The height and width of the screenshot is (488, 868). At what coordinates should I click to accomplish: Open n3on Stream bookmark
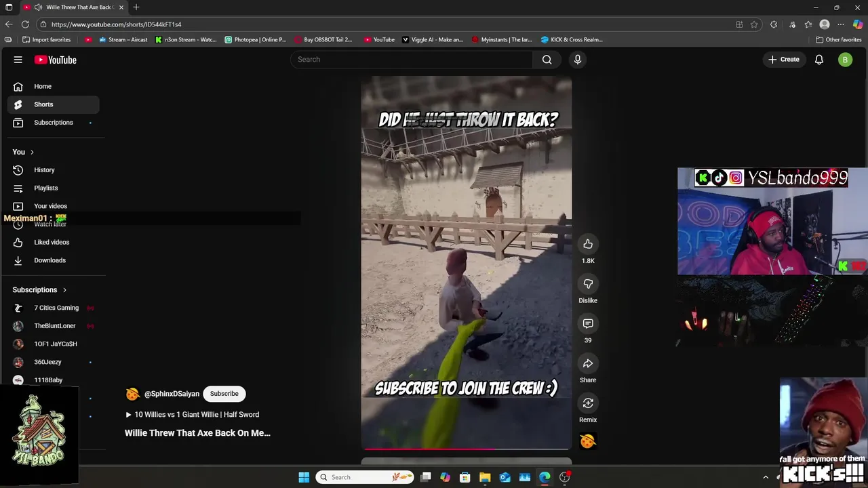tap(186, 40)
